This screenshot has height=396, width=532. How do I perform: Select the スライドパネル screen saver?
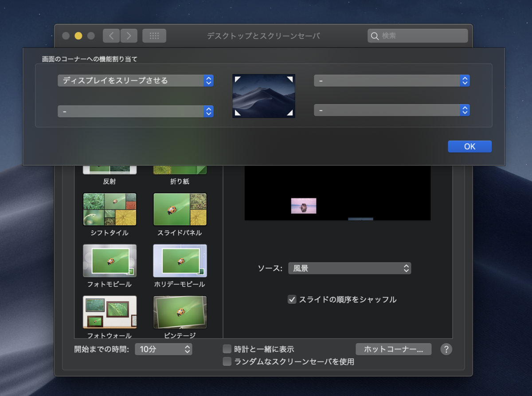(180, 209)
